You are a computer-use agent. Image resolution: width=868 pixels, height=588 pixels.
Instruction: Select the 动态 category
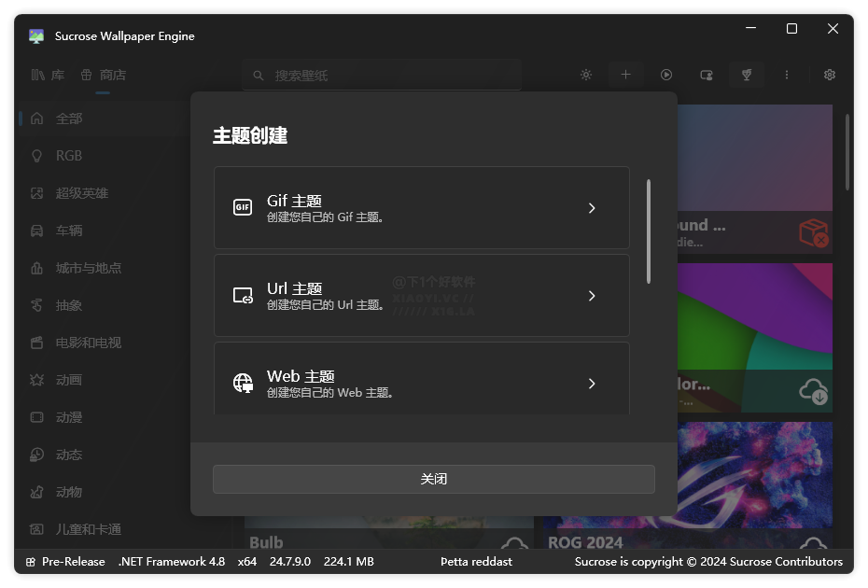click(105, 455)
